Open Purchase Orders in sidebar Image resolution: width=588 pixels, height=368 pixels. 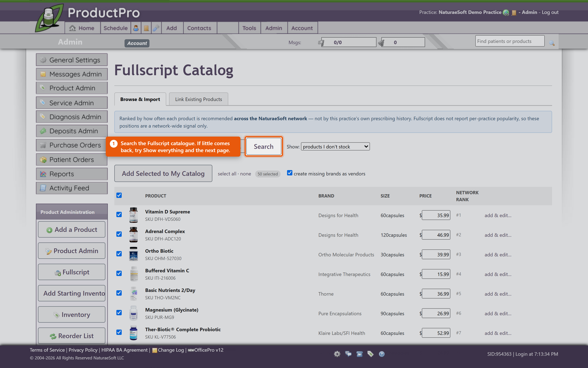(72, 145)
